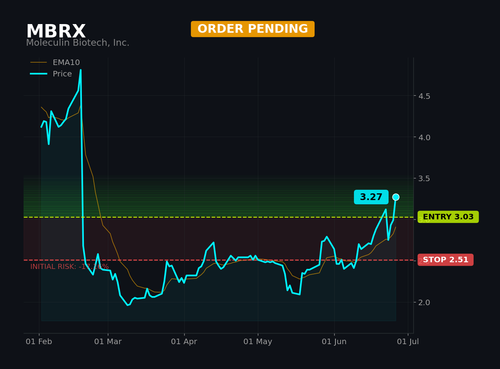Select the EMA10 legend entry
Viewport: 500px width, 369px height.
coord(55,62)
